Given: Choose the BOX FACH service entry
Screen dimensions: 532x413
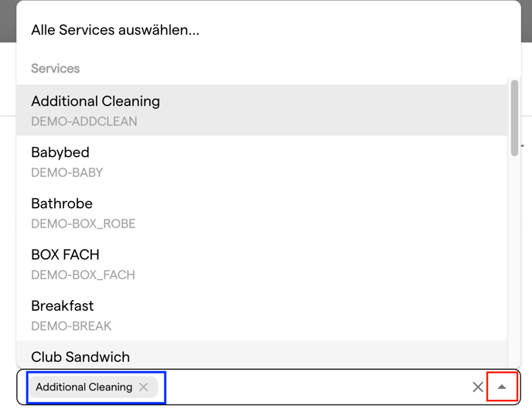Looking at the screenshot, I should 261,264.
